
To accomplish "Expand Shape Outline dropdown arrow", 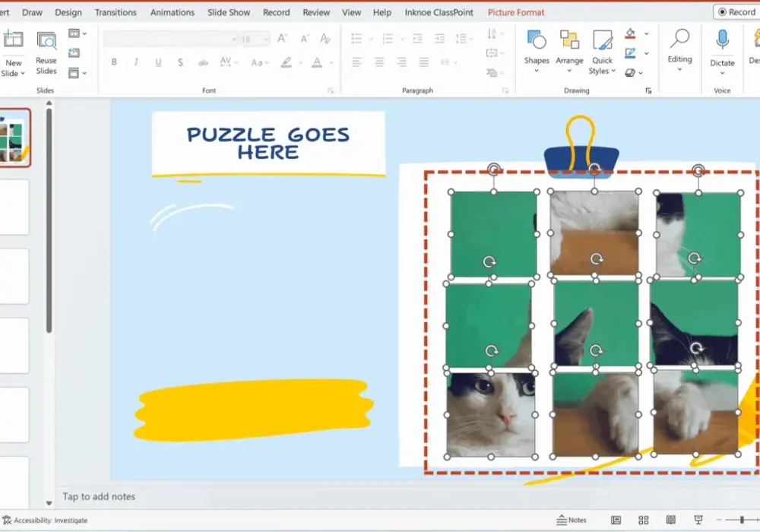I will tap(647, 53).
